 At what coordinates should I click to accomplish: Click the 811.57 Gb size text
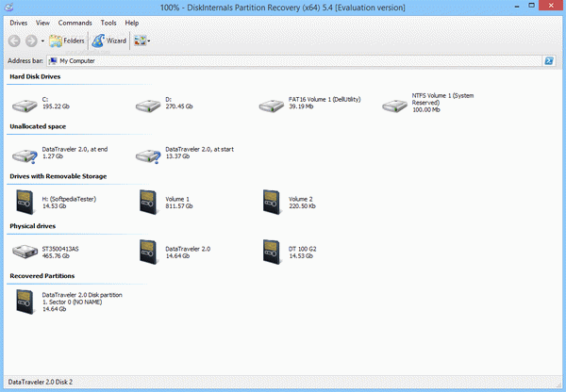click(x=179, y=206)
